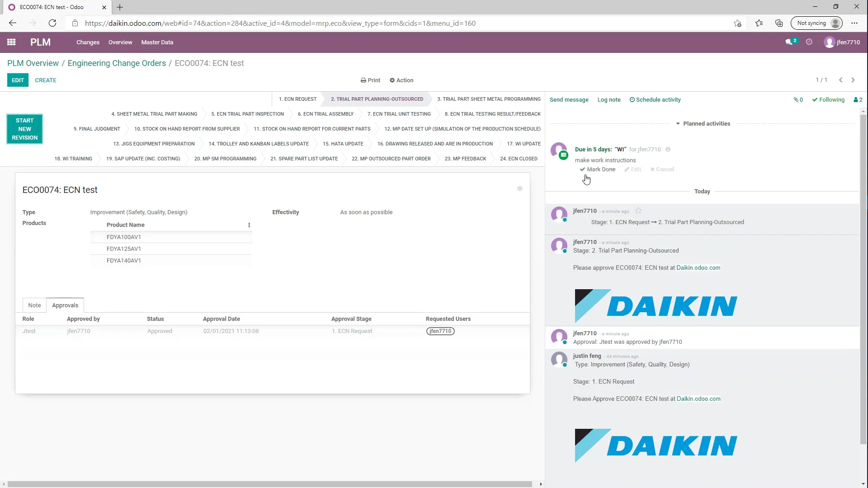Open the apps menu grid icon

tap(11, 42)
